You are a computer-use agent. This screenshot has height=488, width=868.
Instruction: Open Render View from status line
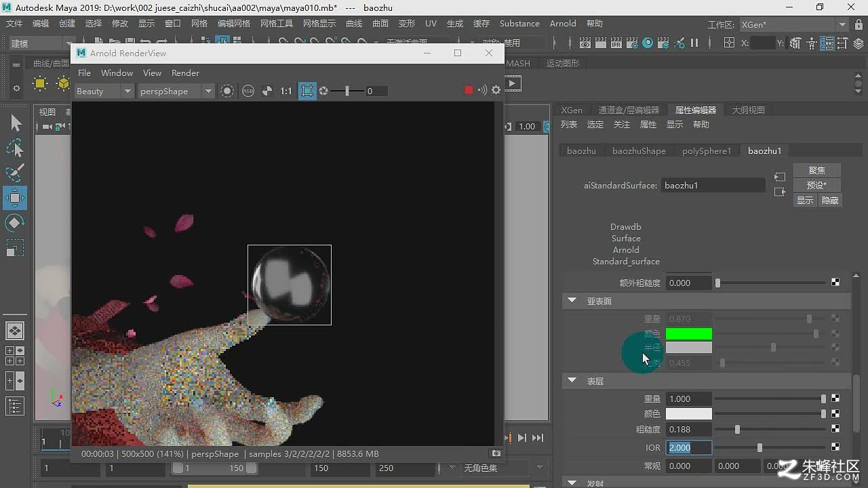(585, 43)
